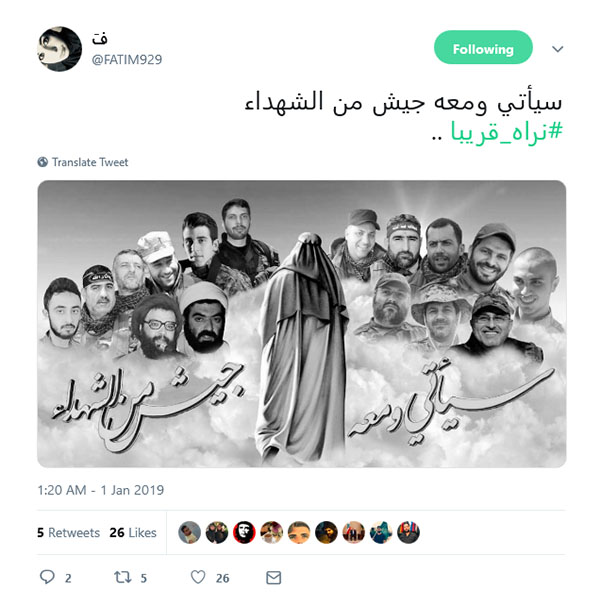600x607 pixels.
Task: Open the tweet's attached image
Action: 302,324
